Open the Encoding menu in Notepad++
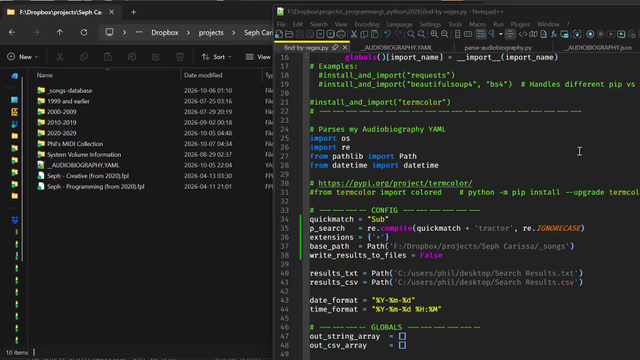This screenshot has height=360, width=640. (367, 24)
